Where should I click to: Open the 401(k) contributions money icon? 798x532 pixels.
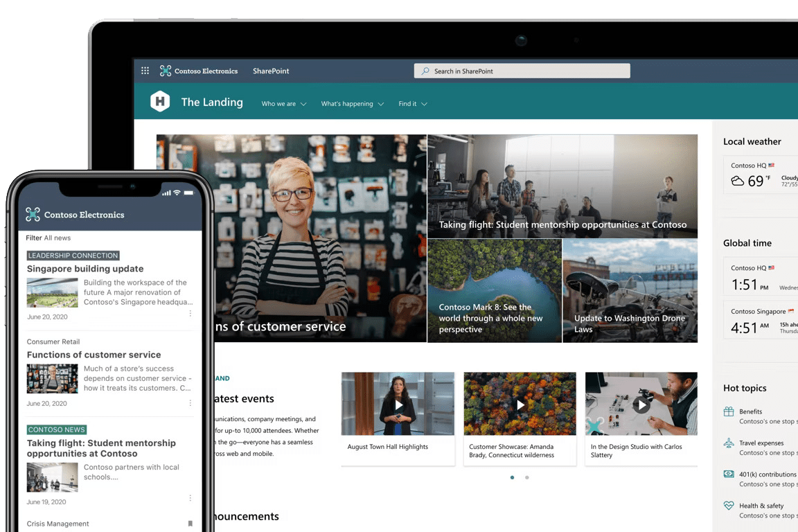[x=729, y=474]
